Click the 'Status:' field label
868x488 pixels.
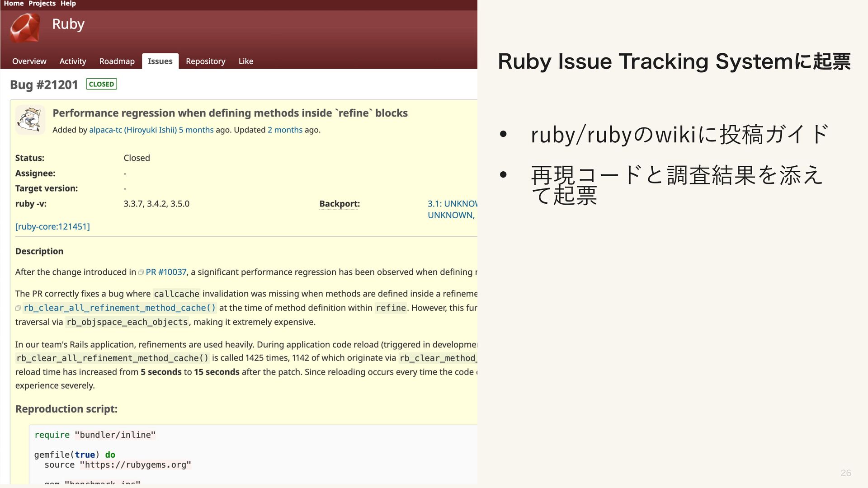[30, 158]
